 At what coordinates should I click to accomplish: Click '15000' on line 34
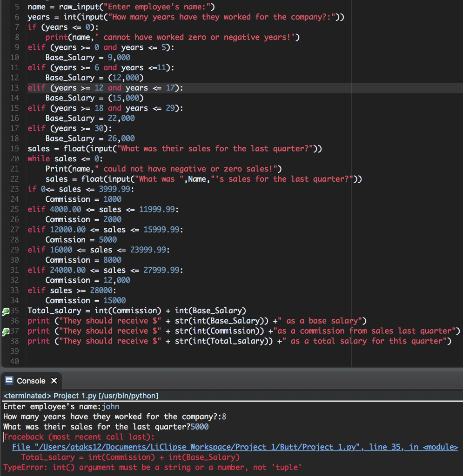pos(114,301)
